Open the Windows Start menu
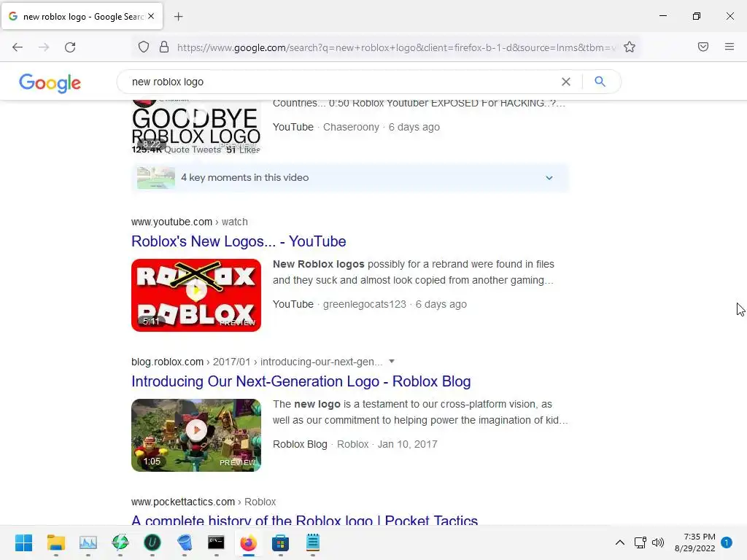This screenshot has height=560, width=747. coord(24,542)
